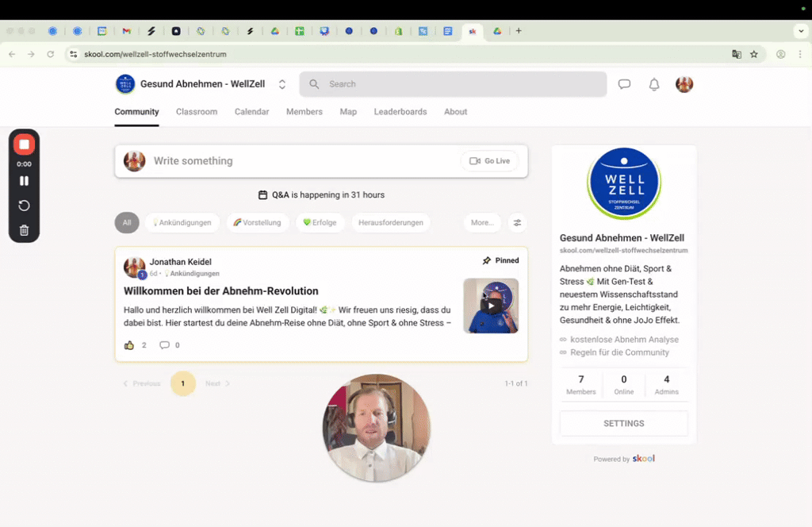Click the Write something post box

[321, 161]
